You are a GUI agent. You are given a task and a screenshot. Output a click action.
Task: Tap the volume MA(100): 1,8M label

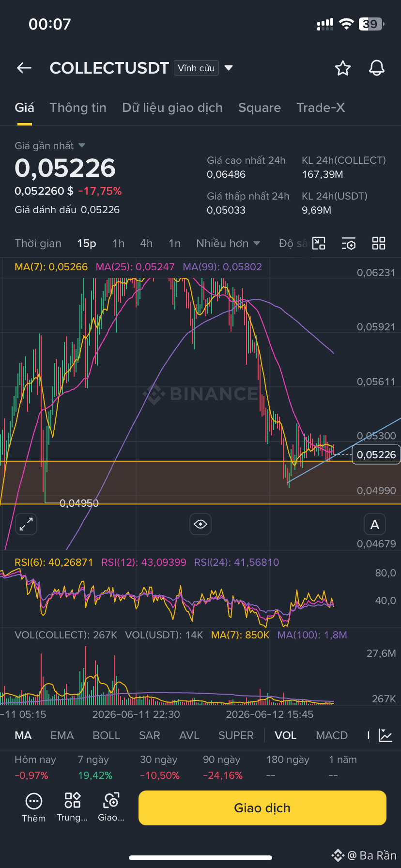click(312, 635)
